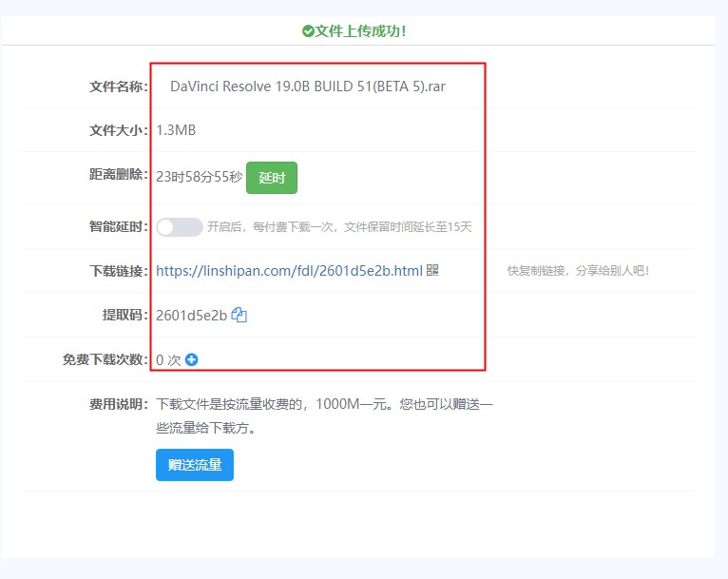Click the green 延时 button
728x579 pixels.
pos(272,178)
